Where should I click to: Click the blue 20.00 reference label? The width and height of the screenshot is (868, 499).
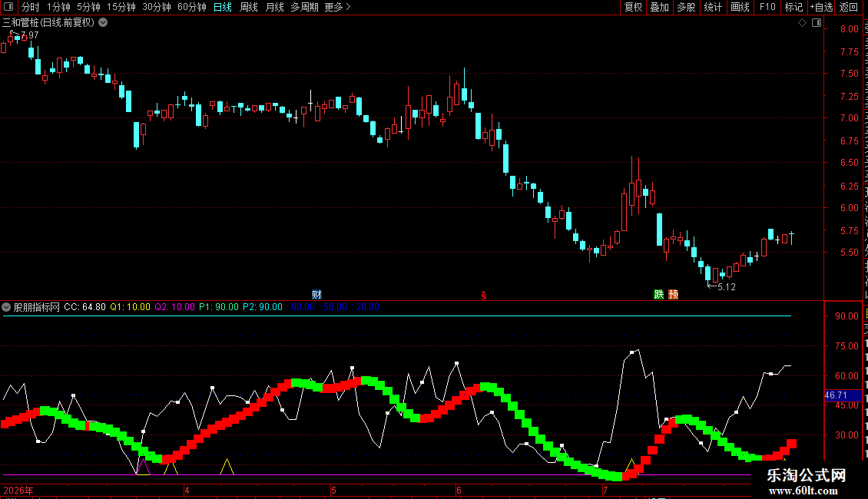tap(367, 307)
